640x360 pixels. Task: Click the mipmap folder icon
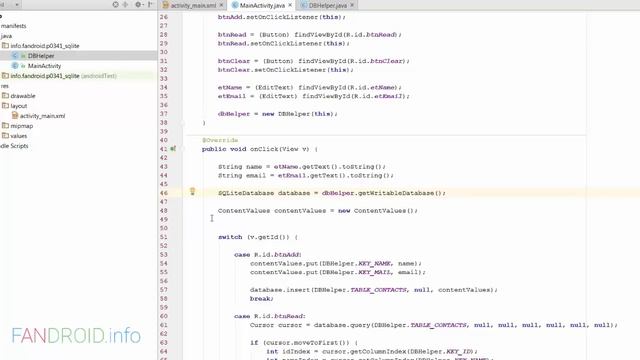pos(5,126)
